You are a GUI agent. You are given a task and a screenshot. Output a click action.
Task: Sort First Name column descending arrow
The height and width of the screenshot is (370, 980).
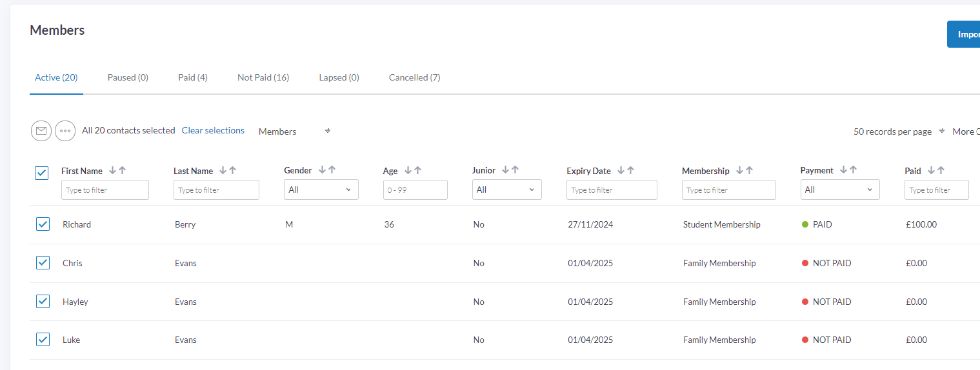[x=112, y=170]
